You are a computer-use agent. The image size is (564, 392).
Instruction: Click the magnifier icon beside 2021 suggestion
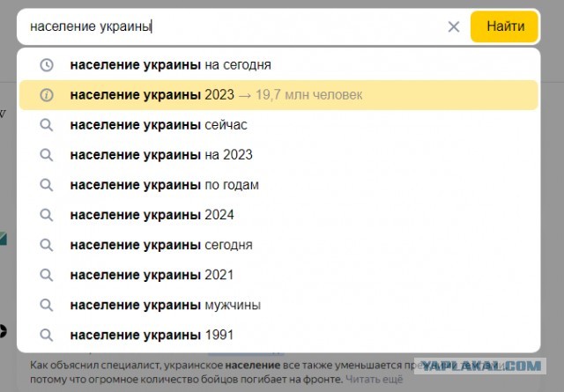[47, 275]
